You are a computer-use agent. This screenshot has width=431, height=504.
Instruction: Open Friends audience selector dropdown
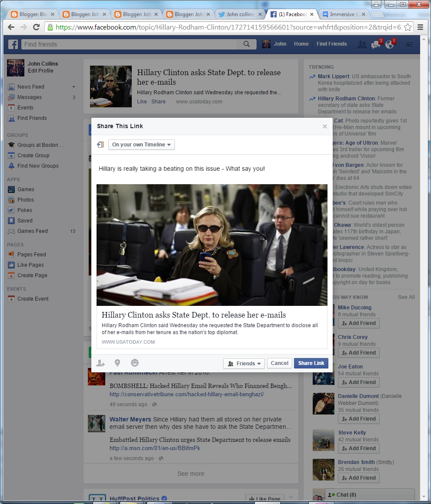point(244,364)
